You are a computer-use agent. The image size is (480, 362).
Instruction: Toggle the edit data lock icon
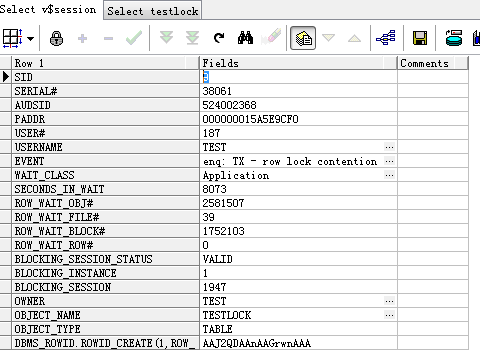click(56, 38)
